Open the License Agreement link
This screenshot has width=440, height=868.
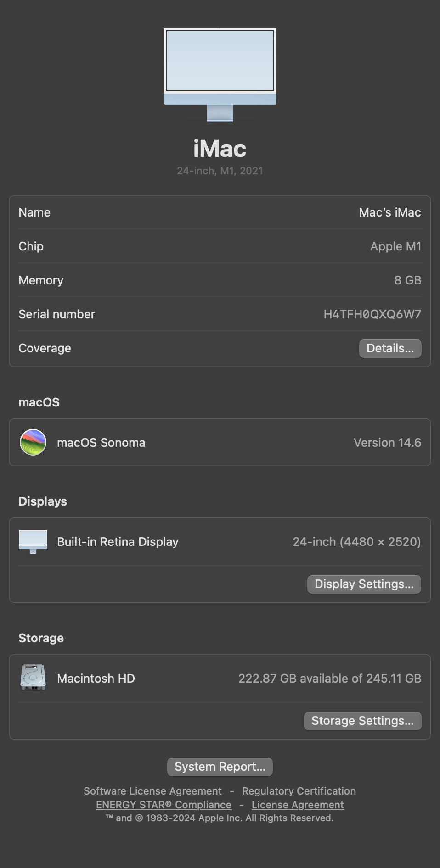[x=298, y=805]
